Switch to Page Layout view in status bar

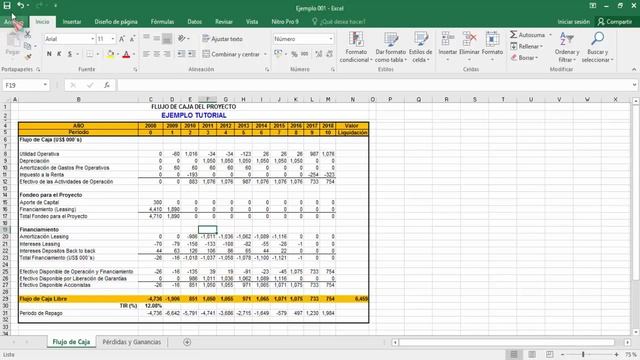532,354
